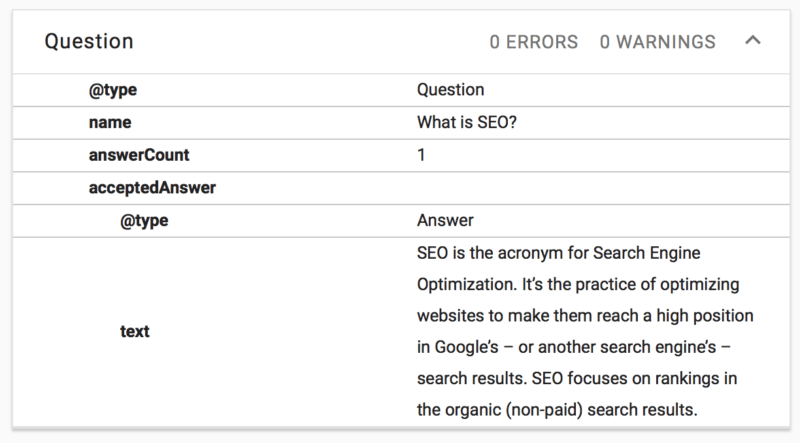Screen dimensions: 800x443
Task: Click the first line 'SEO is the acronym'
Action: (559, 253)
